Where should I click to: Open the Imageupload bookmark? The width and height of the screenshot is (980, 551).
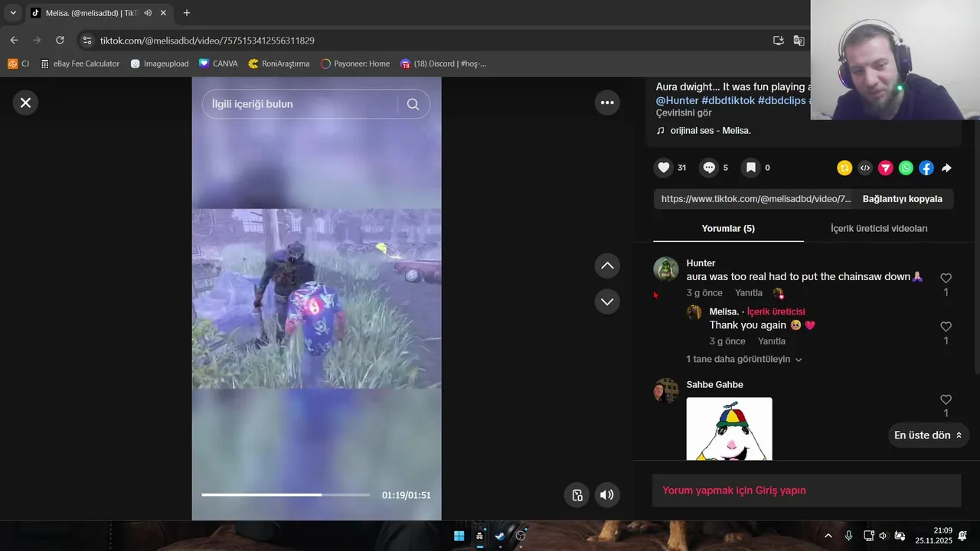click(159, 64)
